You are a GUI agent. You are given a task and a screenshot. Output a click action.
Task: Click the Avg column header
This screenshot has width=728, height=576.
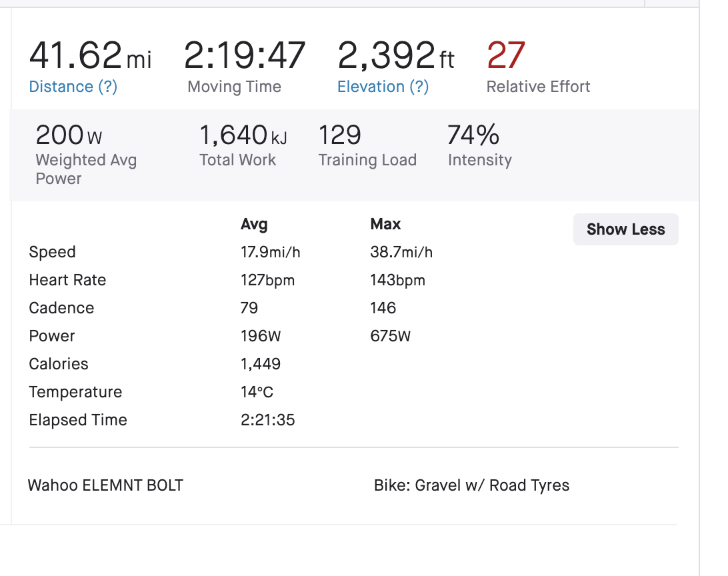point(254,225)
